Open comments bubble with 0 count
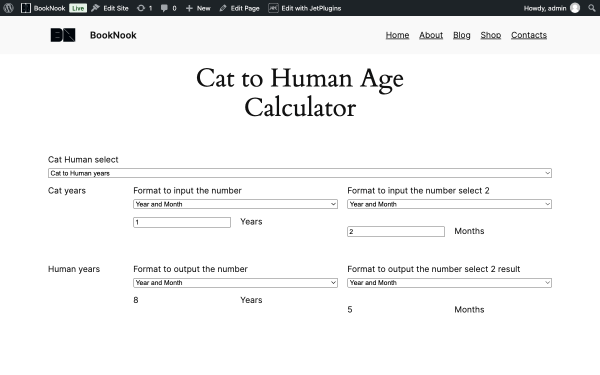 tap(169, 8)
